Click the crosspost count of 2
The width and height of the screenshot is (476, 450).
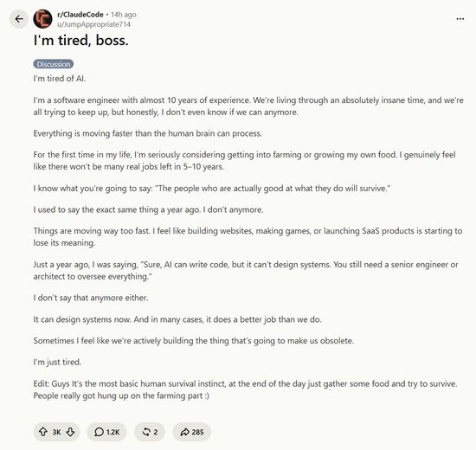(156, 432)
